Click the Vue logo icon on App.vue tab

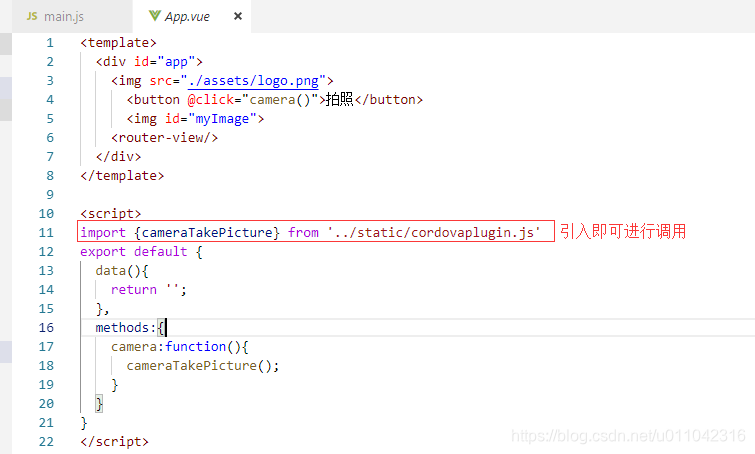(154, 16)
